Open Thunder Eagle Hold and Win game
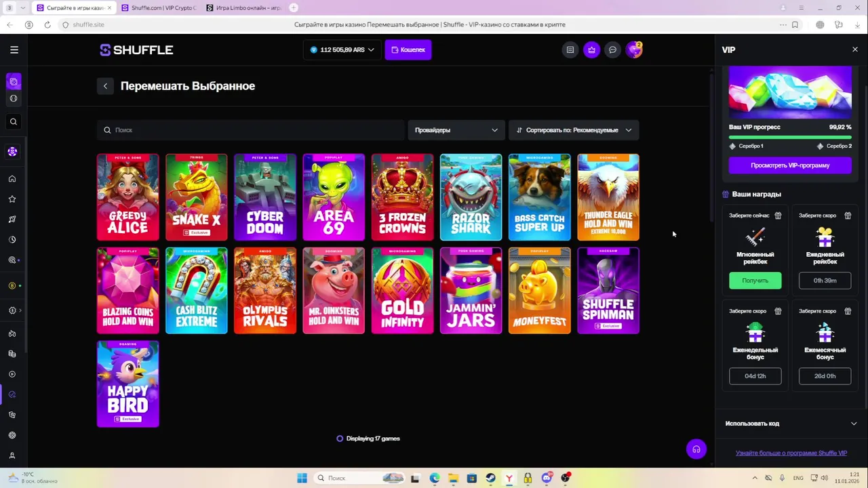The image size is (868, 488). pos(608,197)
